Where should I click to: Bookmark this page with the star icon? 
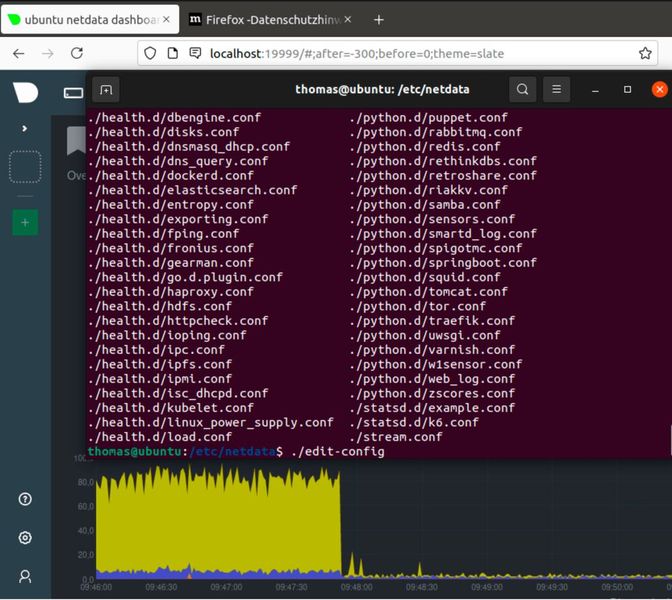click(x=645, y=53)
